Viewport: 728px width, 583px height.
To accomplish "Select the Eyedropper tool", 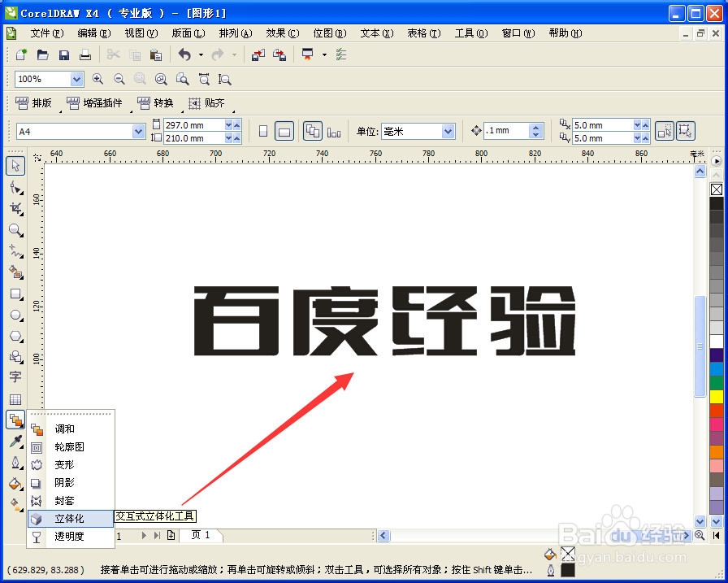I will click(15, 442).
